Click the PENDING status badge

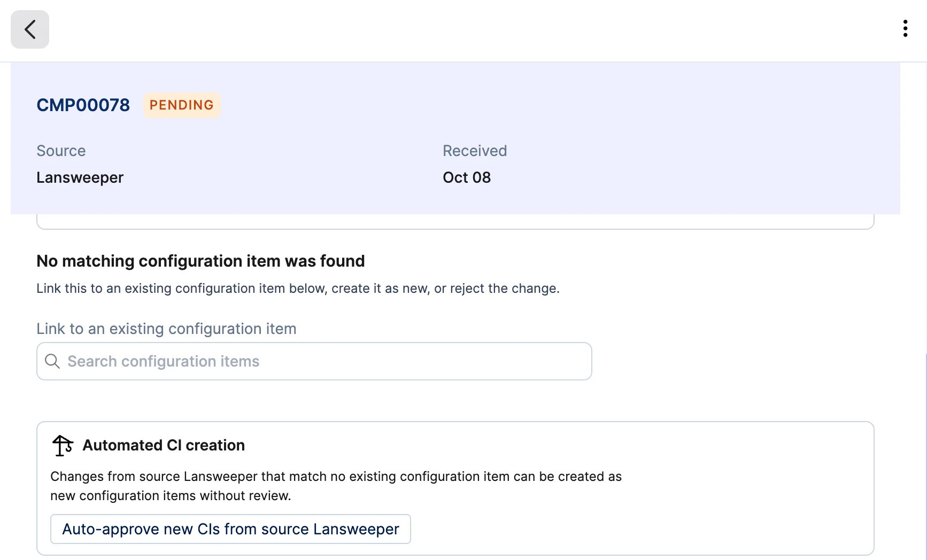pos(182,105)
